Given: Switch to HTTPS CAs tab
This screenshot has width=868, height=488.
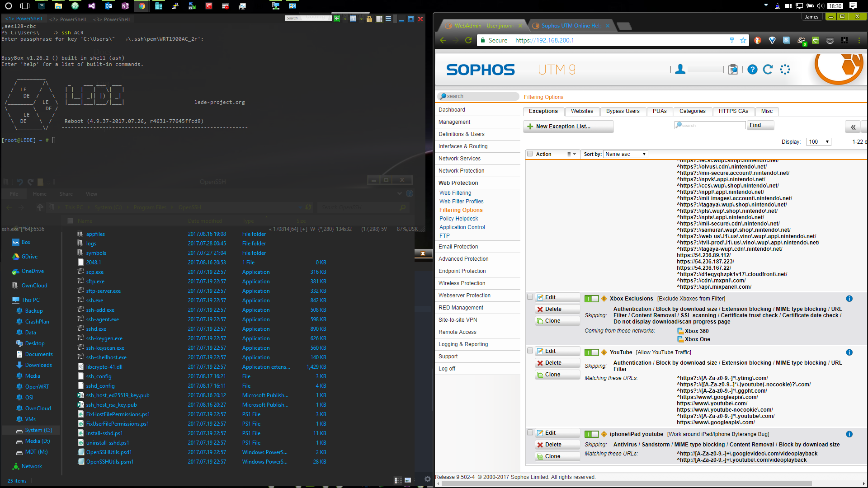Looking at the screenshot, I should pyautogui.click(x=733, y=111).
